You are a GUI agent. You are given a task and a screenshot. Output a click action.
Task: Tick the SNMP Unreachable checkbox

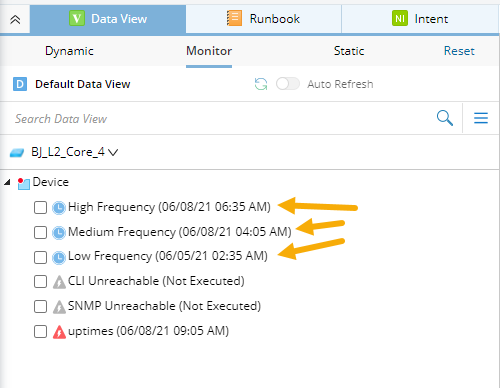pos(40,306)
